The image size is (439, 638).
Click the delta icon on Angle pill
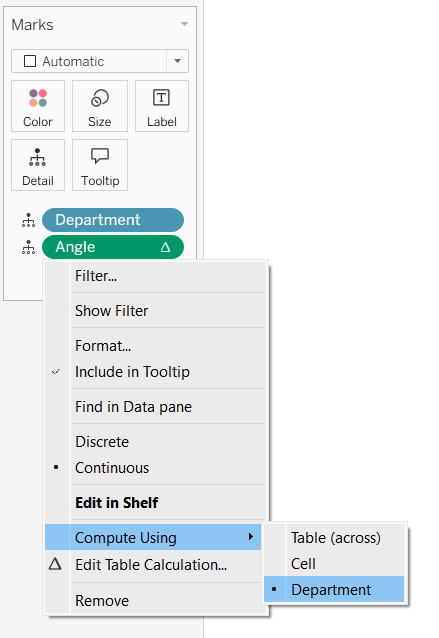coord(165,247)
